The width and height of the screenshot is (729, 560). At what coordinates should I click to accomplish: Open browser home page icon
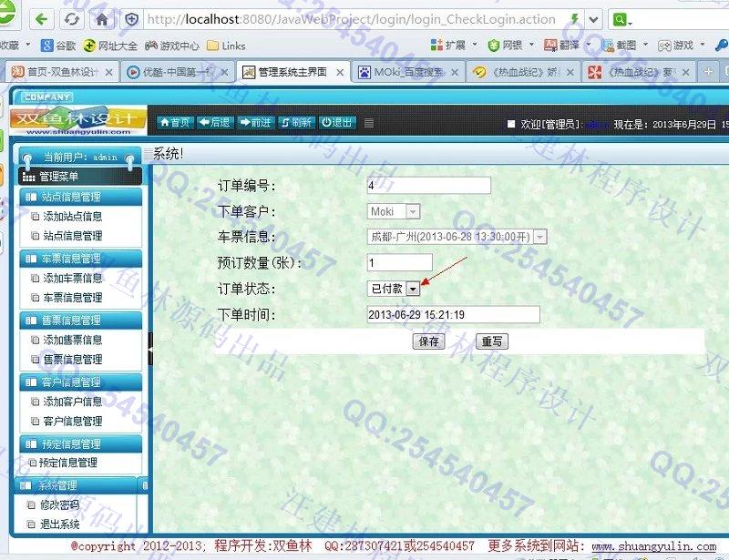(102, 19)
